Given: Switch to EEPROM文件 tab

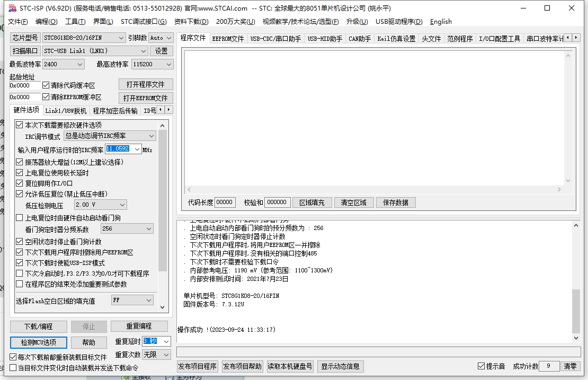Looking at the screenshot, I should coord(228,39).
